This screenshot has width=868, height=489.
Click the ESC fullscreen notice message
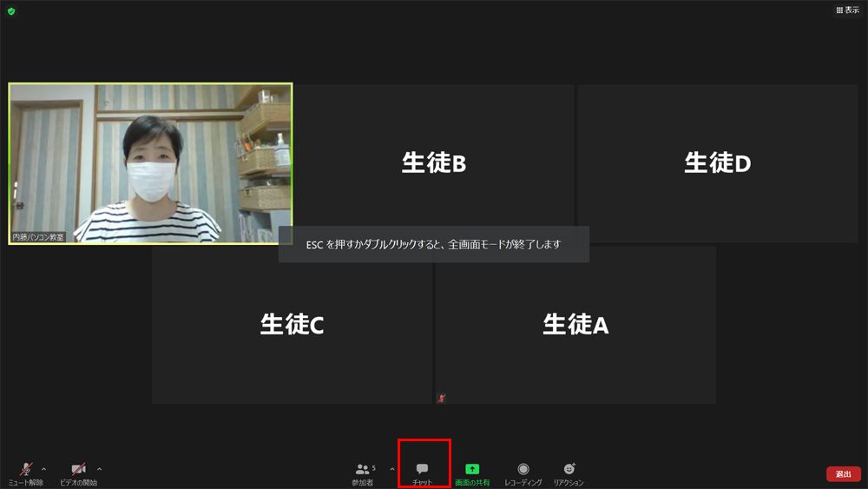433,244
